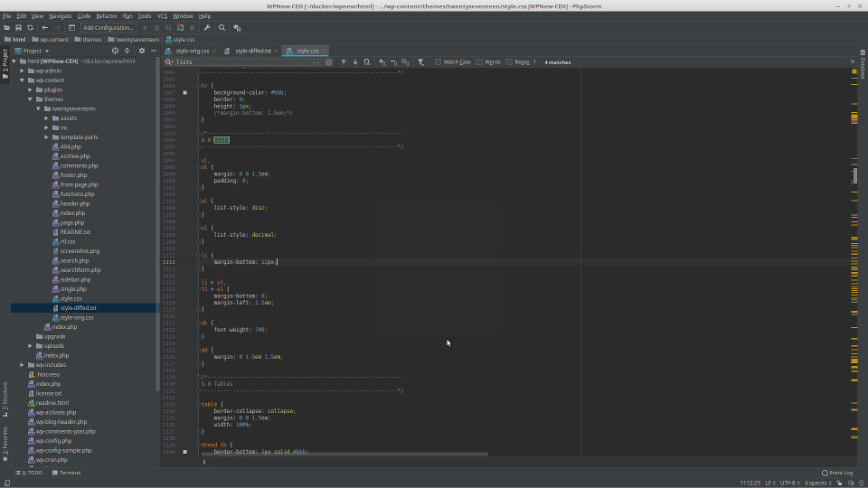
Task: Expand the plugins folder
Action: pos(31,89)
